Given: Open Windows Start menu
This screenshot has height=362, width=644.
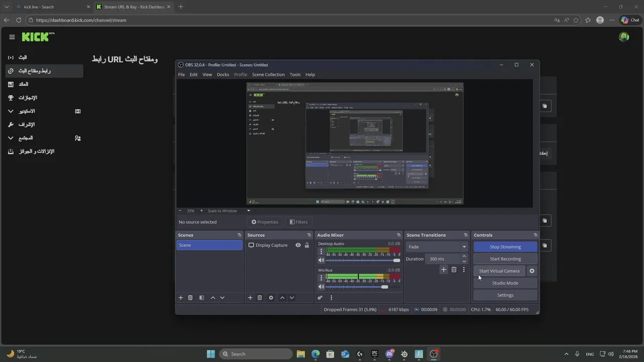Looking at the screenshot, I should [211, 354].
